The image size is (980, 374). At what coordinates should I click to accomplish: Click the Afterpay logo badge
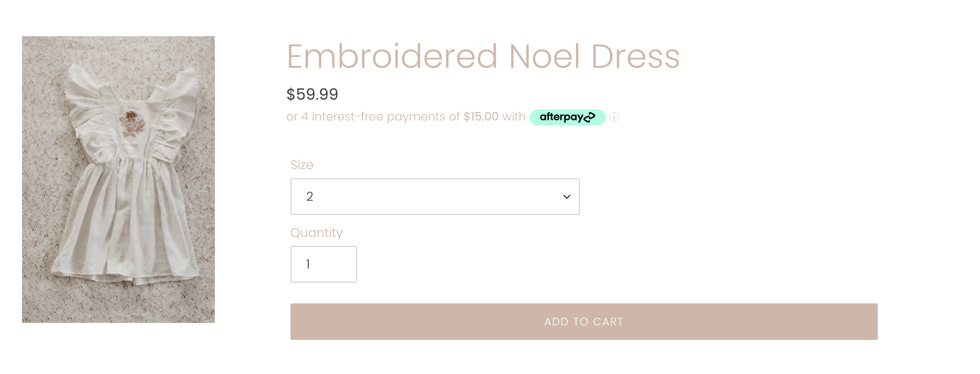[x=567, y=117]
